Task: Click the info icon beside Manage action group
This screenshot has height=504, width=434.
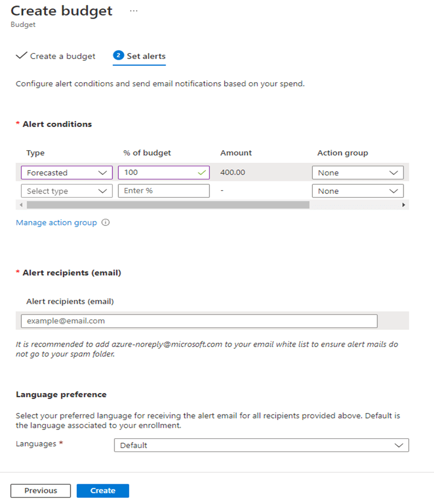Action: point(106,223)
